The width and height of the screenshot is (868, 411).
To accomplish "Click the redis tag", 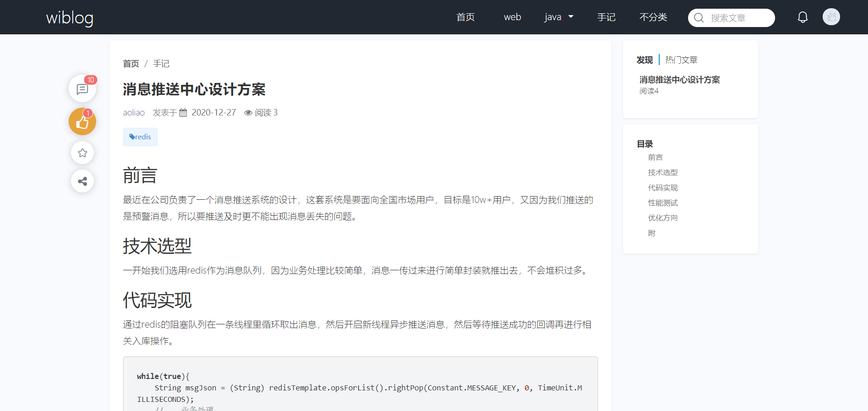I will click(x=140, y=137).
